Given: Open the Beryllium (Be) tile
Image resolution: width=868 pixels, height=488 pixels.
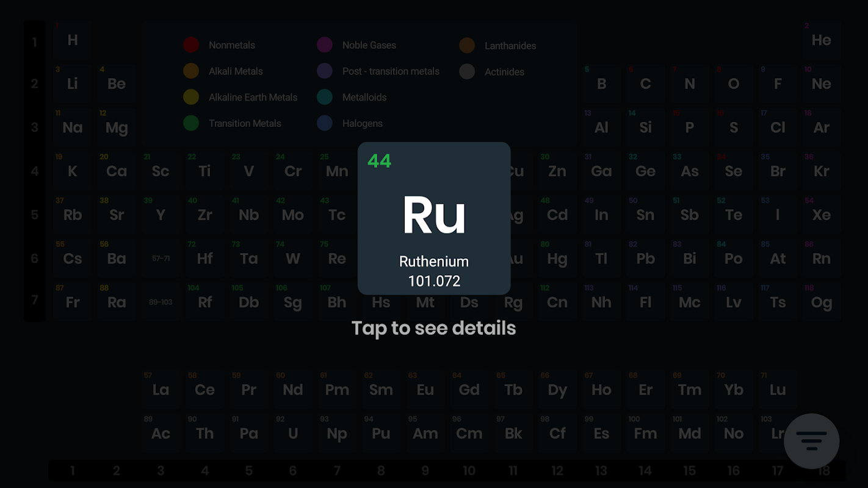Looking at the screenshot, I should pos(117,84).
